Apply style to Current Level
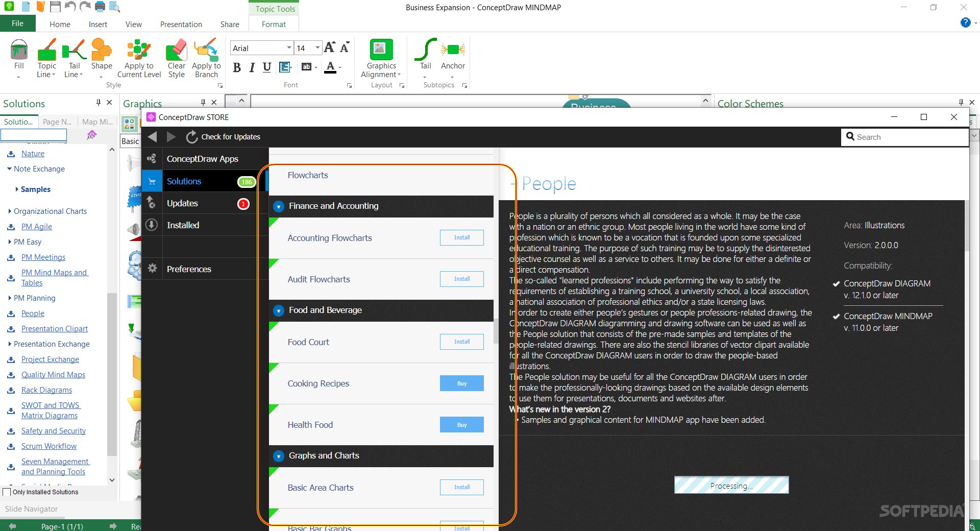 (x=139, y=58)
